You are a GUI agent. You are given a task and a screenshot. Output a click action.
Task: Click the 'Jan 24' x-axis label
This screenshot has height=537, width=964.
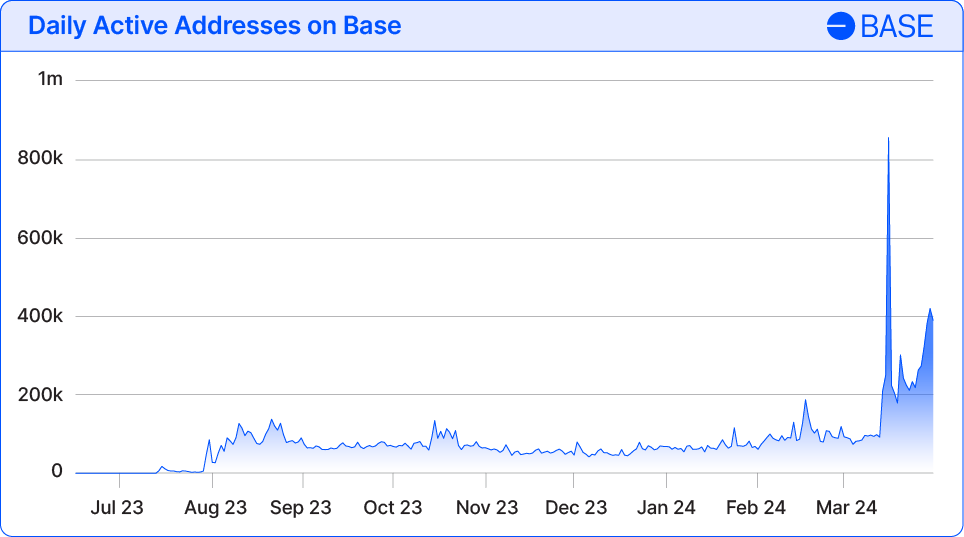point(666,507)
